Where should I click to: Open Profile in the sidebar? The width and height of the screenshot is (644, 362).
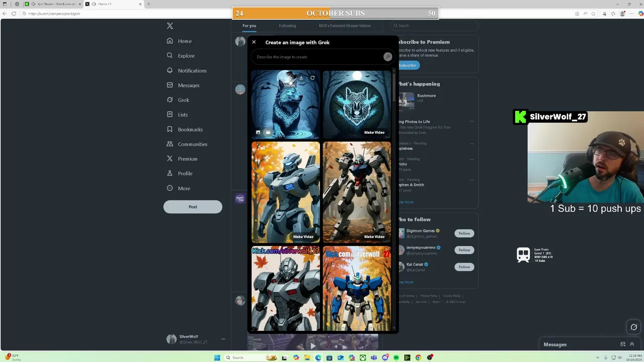click(179, 173)
